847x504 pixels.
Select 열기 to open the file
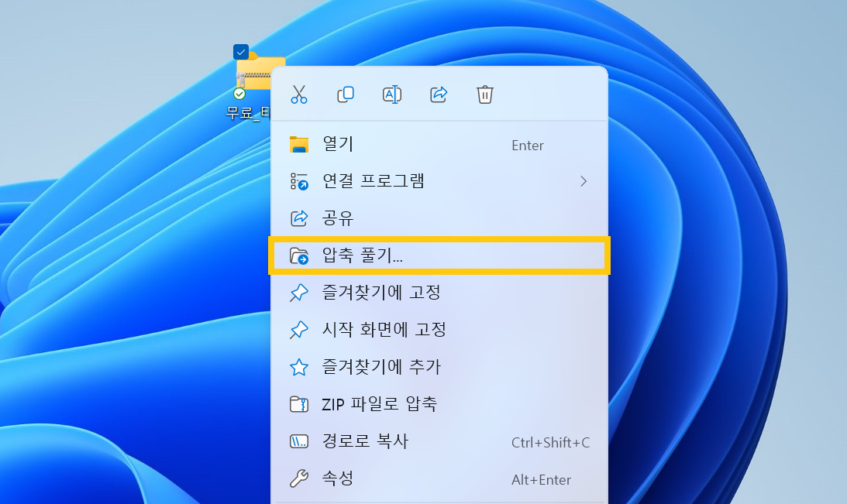point(439,145)
